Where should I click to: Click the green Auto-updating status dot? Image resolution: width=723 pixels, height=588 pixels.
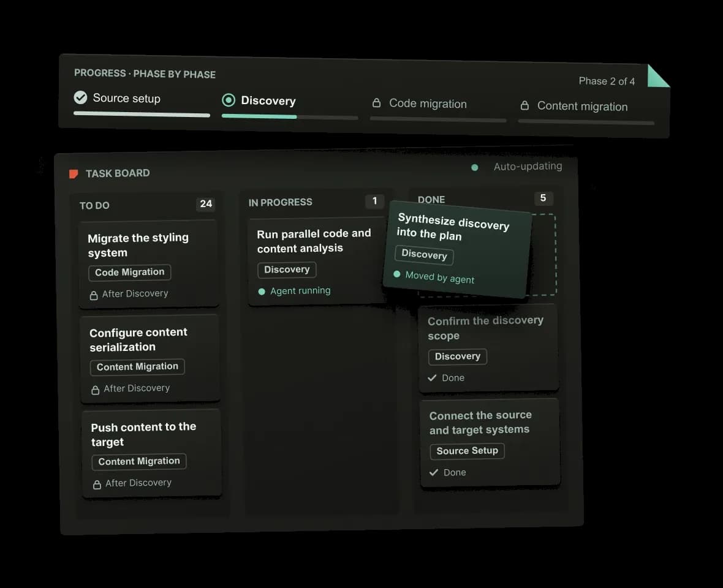click(x=475, y=167)
